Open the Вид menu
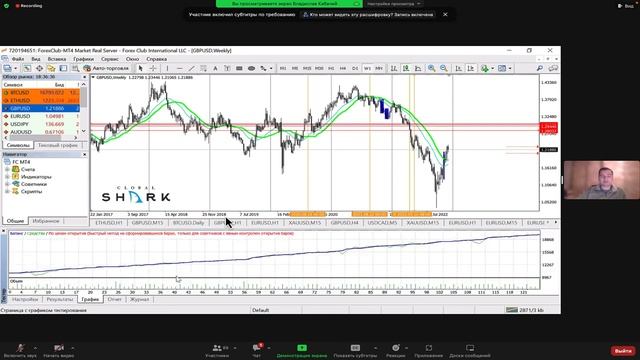The height and width of the screenshot is (360, 640). pyautogui.click(x=36, y=59)
